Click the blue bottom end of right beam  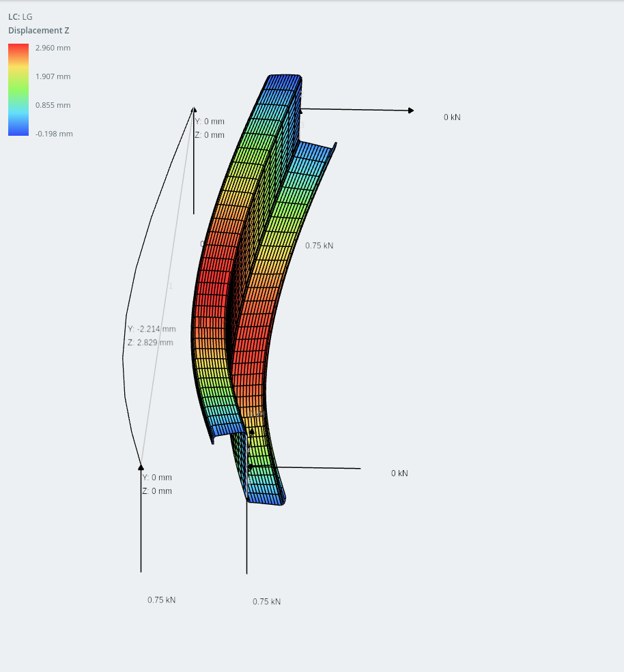pos(266,499)
